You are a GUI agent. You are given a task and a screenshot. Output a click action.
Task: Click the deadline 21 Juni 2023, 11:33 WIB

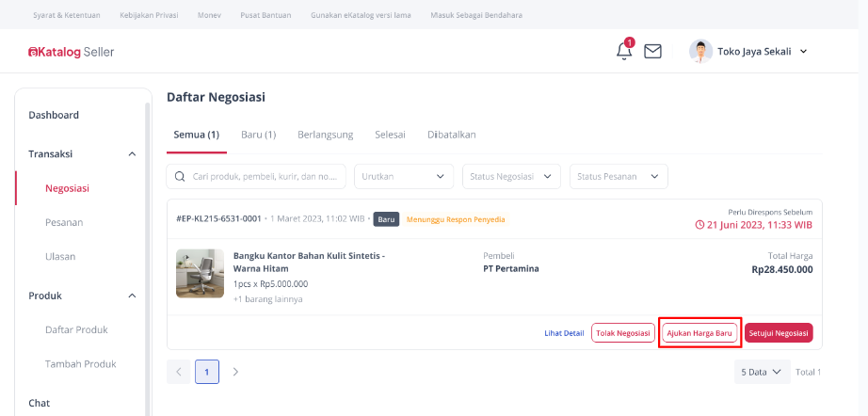click(x=760, y=225)
